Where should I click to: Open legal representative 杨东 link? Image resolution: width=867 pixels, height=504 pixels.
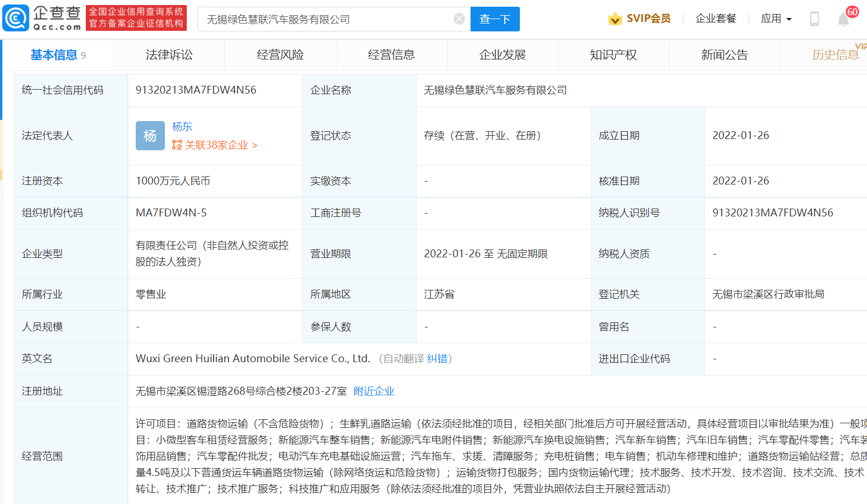[x=182, y=127]
